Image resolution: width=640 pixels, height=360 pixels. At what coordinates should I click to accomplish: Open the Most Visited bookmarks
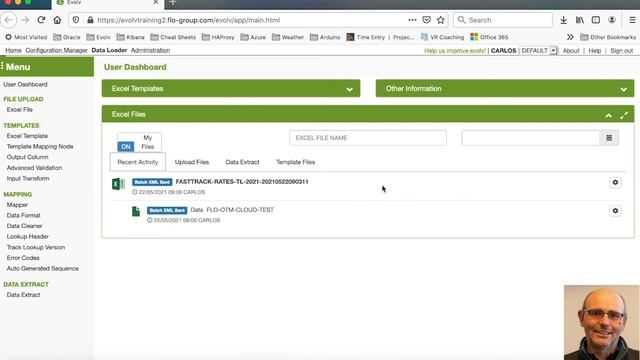click(26, 37)
